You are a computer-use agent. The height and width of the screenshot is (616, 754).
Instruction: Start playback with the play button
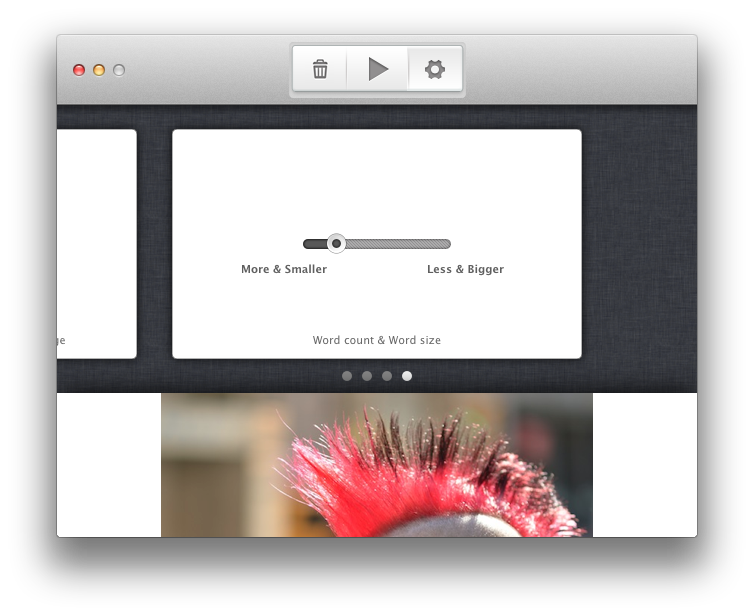pyautogui.click(x=377, y=69)
